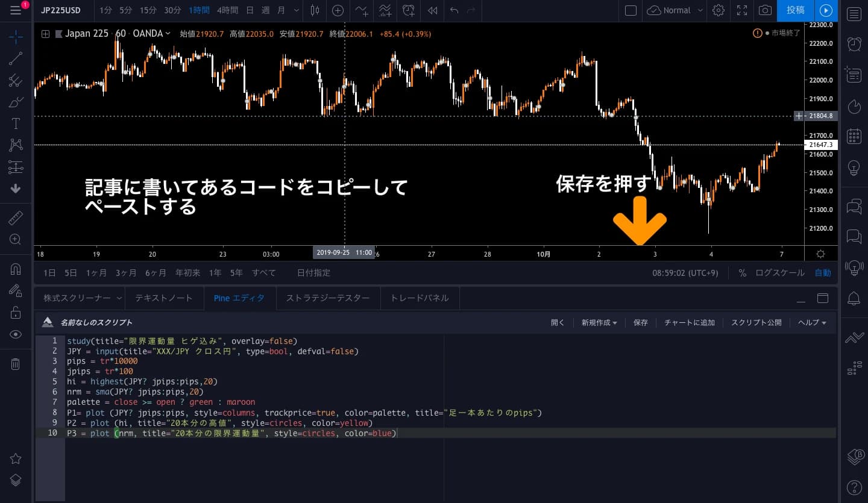Open the ヘルプ dropdown in Pine editor
Screen dimensions: 868x503
[811, 322]
